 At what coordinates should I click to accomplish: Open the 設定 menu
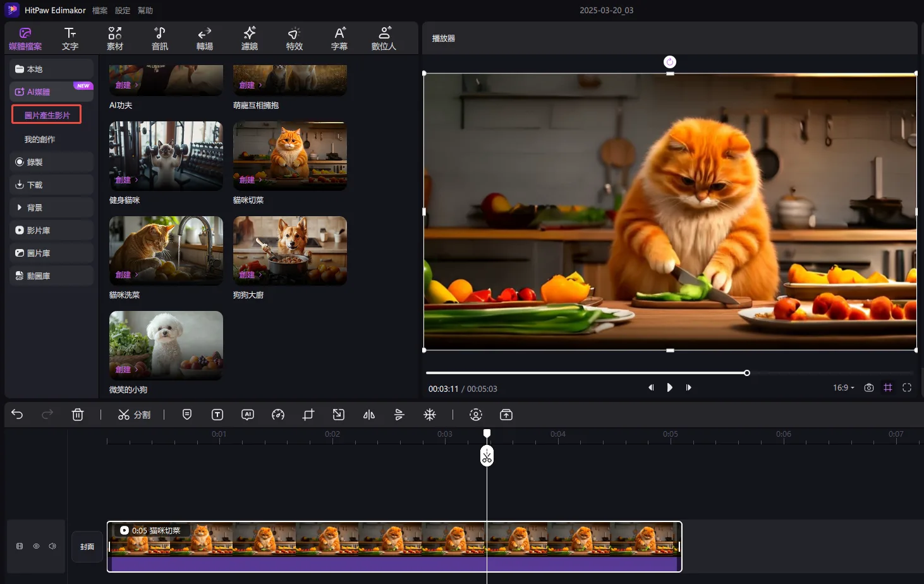[x=122, y=11]
